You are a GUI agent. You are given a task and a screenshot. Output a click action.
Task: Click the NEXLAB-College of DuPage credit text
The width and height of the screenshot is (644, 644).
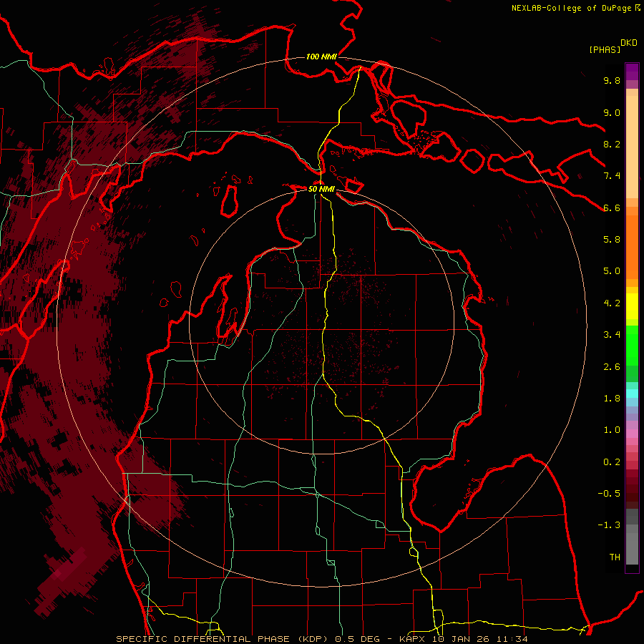[573, 8]
